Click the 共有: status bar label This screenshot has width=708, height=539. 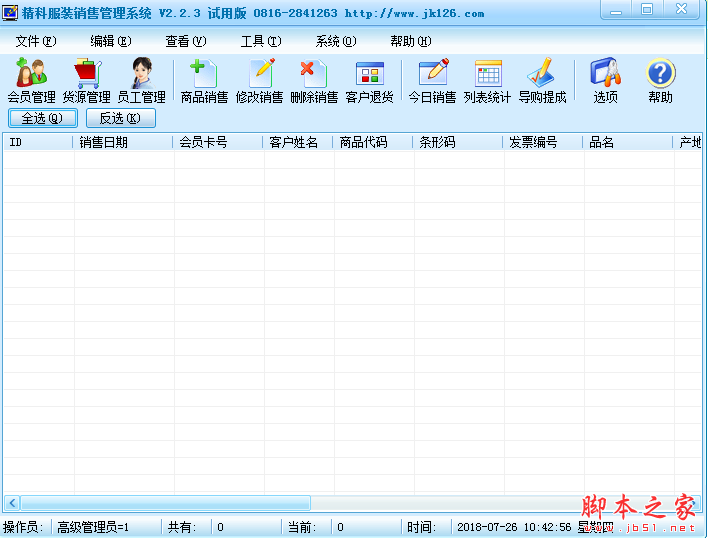pos(182,527)
